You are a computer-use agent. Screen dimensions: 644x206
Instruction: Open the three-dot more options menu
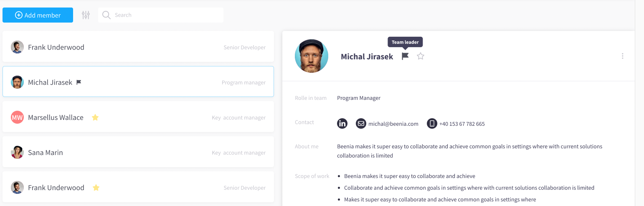(622, 56)
